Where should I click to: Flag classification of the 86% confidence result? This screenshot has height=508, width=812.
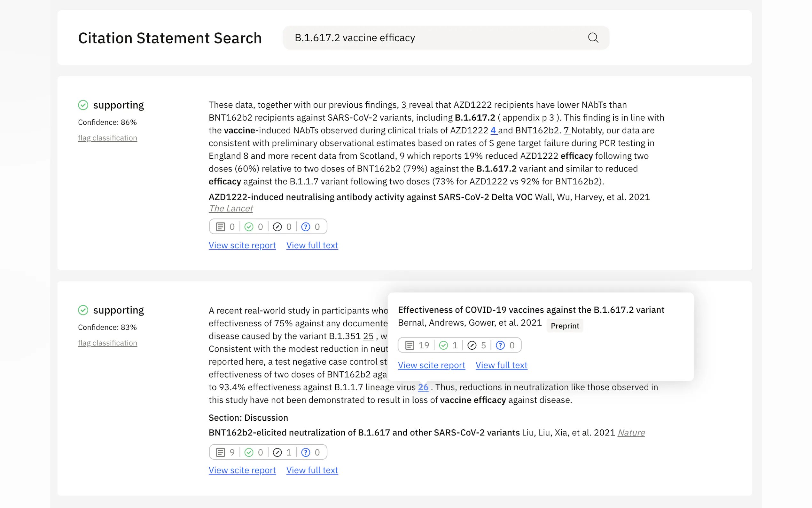tap(107, 138)
